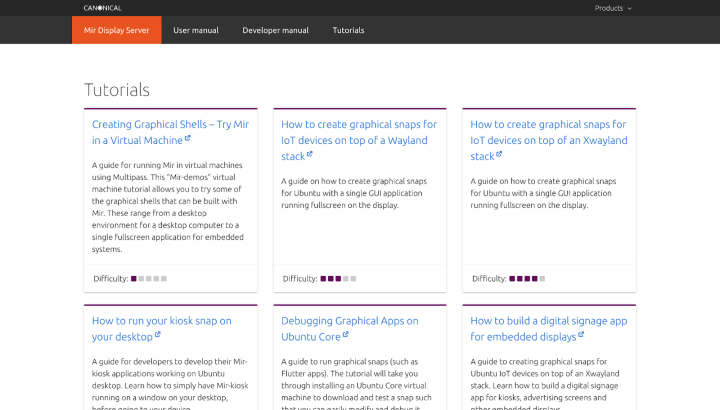Go to User manual tab
The width and height of the screenshot is (720, 410).
196,30
